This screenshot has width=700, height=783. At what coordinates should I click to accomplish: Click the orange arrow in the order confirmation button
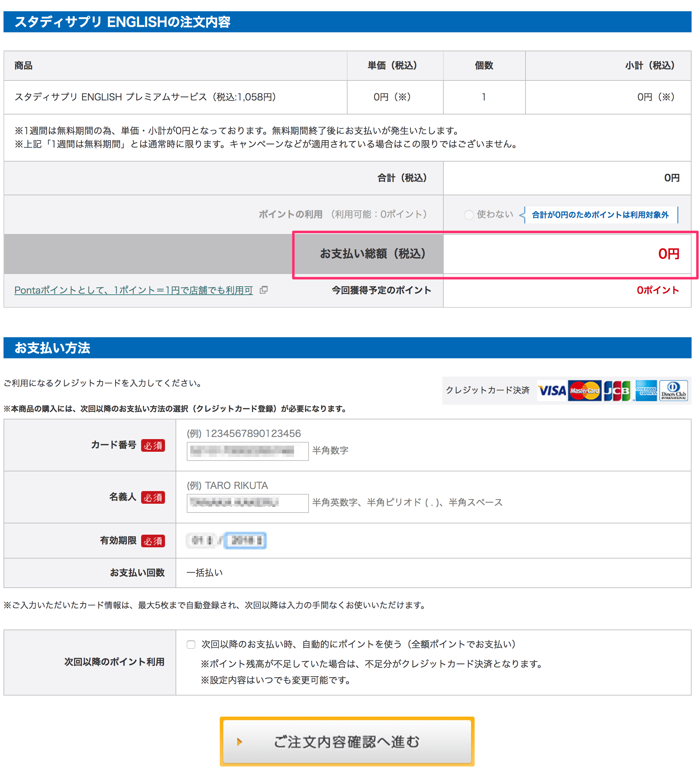[239, 742]
